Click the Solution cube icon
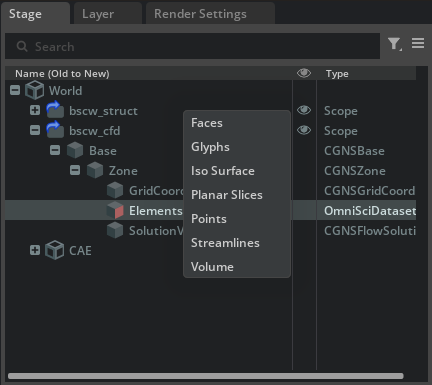 (x=115, y=230)
